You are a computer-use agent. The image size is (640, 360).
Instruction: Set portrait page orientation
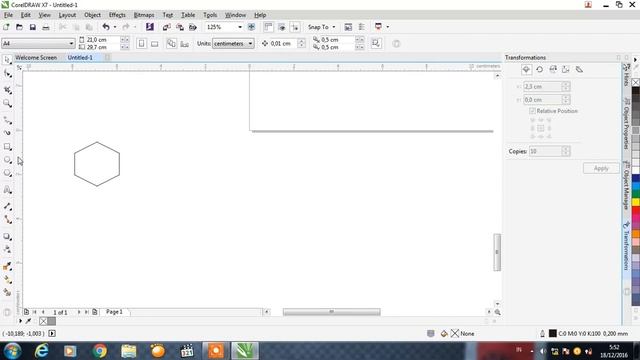point(141,44)
